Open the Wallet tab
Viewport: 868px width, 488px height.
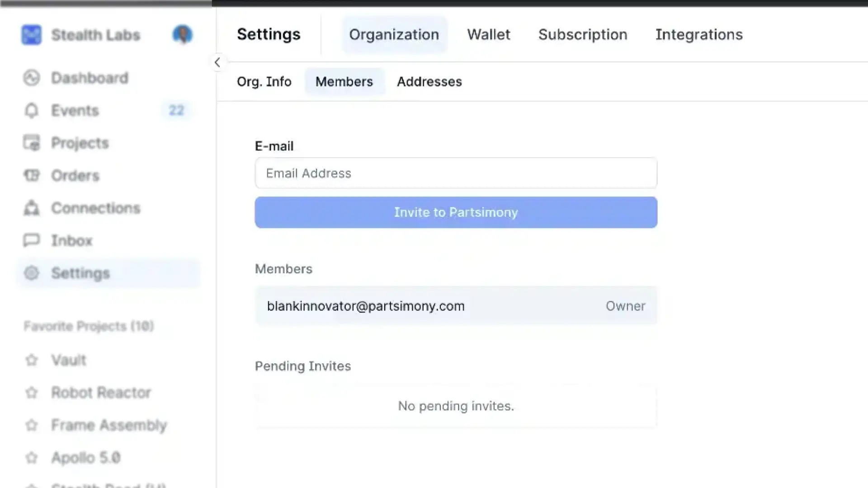pyautogui.click(x=489, y=35)
